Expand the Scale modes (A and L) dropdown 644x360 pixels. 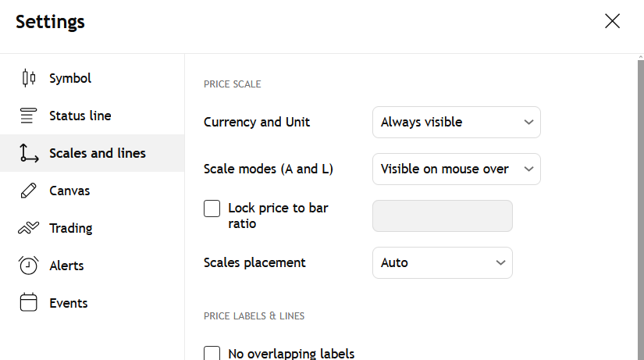tap(456, 169)
